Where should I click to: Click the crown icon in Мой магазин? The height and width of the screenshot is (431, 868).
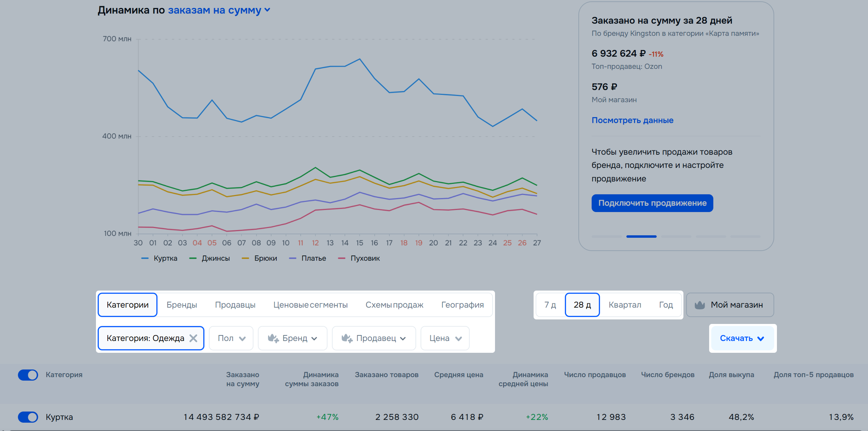point(699,305)
